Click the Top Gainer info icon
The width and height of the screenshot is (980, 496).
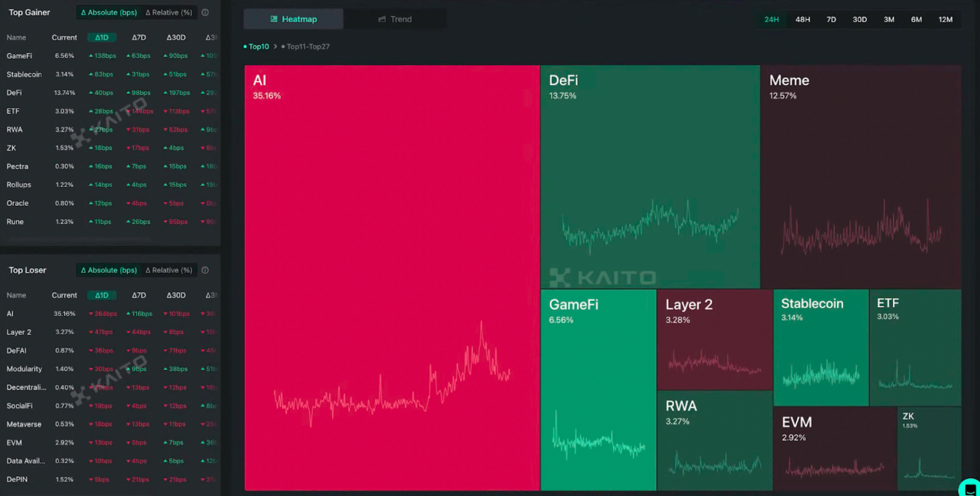tap(205, 12)
